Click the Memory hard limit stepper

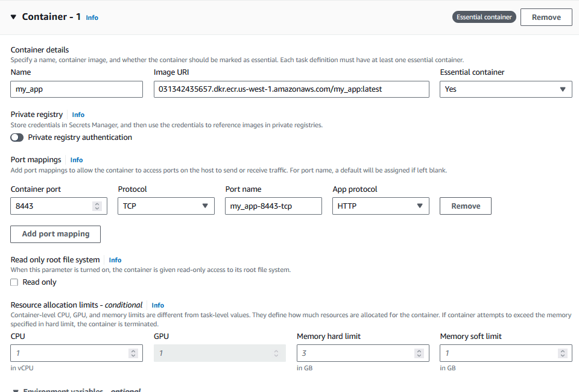tap(419, 353)
